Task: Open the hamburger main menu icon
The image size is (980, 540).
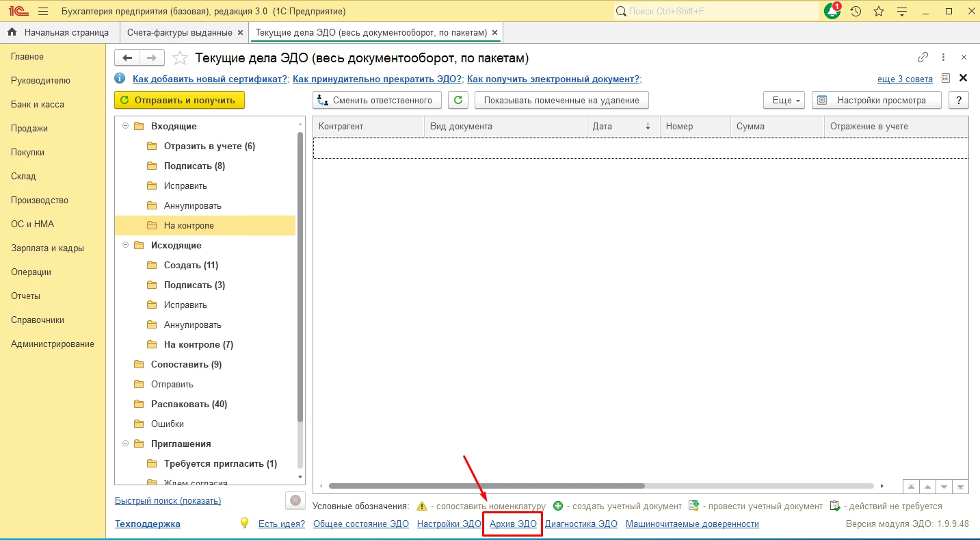Action: (43, 12)
